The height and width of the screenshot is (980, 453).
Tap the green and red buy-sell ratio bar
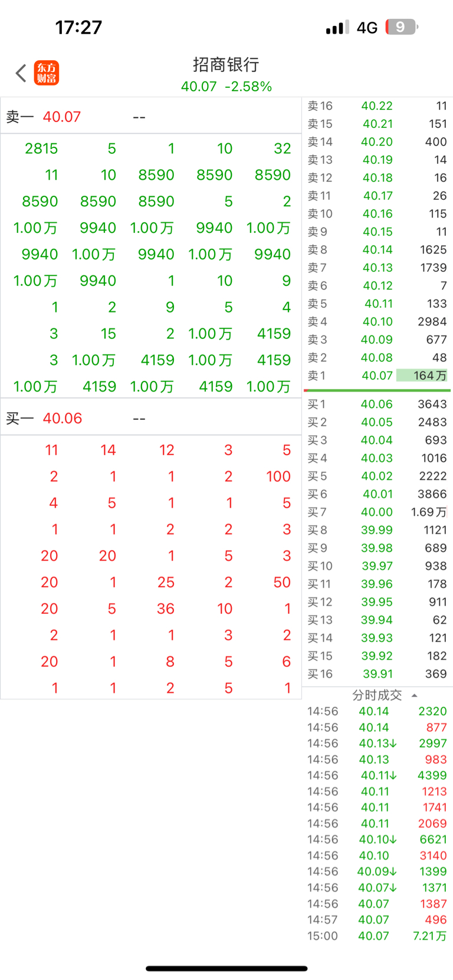coord(377,390)
